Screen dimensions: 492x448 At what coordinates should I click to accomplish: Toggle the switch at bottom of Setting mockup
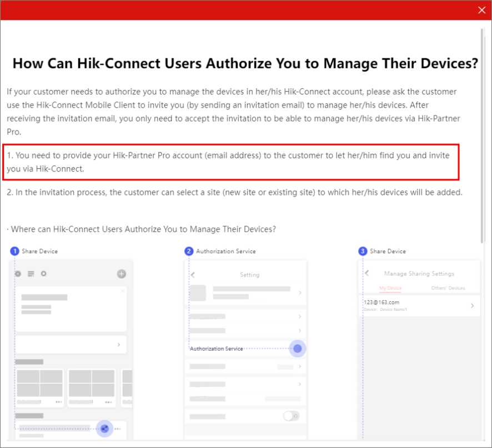(x=291, y=416)
